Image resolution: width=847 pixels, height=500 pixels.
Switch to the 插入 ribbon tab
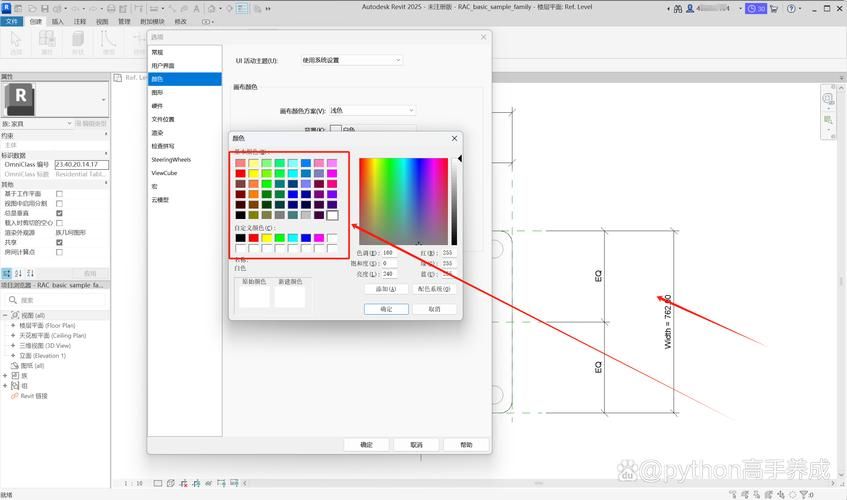tap(58, 22)
